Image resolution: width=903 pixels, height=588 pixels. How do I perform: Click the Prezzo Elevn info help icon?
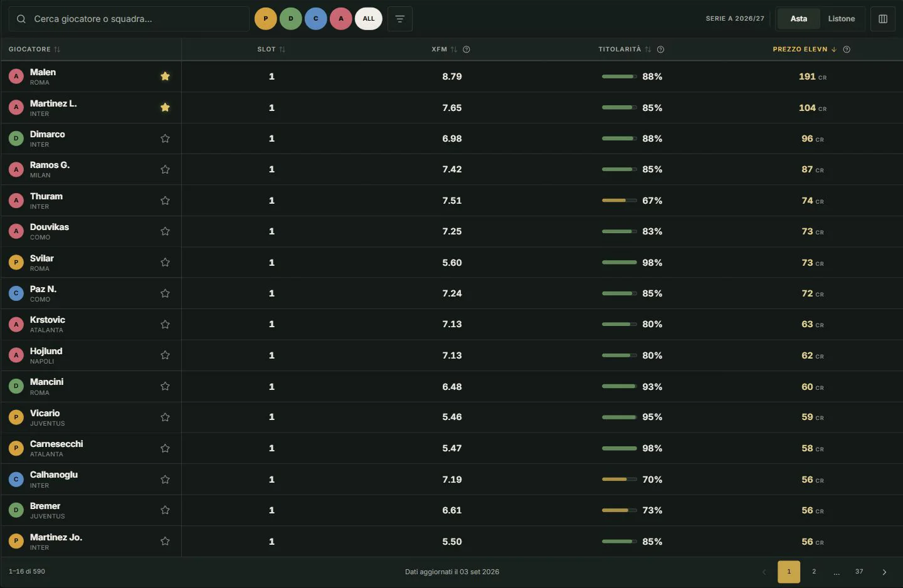pyautogui.click(x=847, y=50)
